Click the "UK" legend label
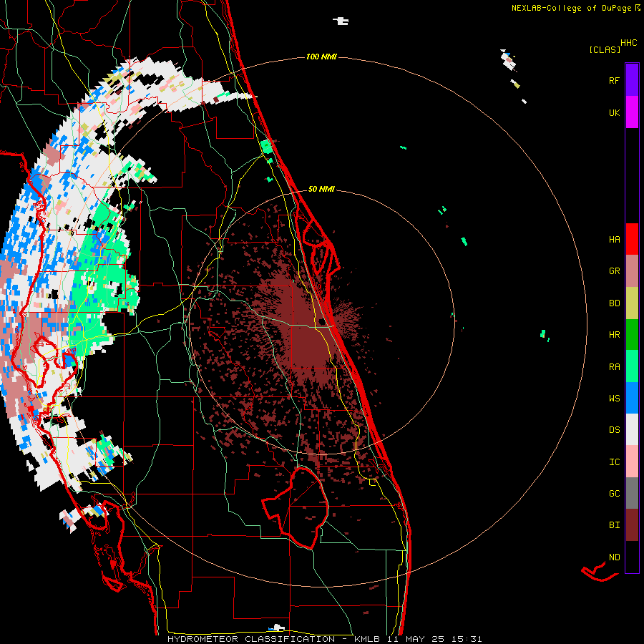Image resolution: width=644 pixels, height=644 pixels. [614, 112]
